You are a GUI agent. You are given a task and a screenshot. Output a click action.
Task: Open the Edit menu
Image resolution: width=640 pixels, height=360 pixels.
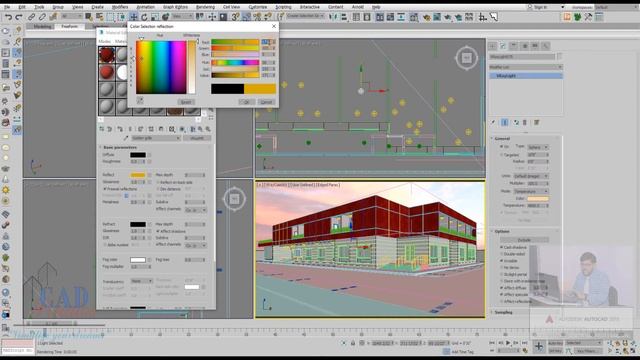click(x=22, y=7)
